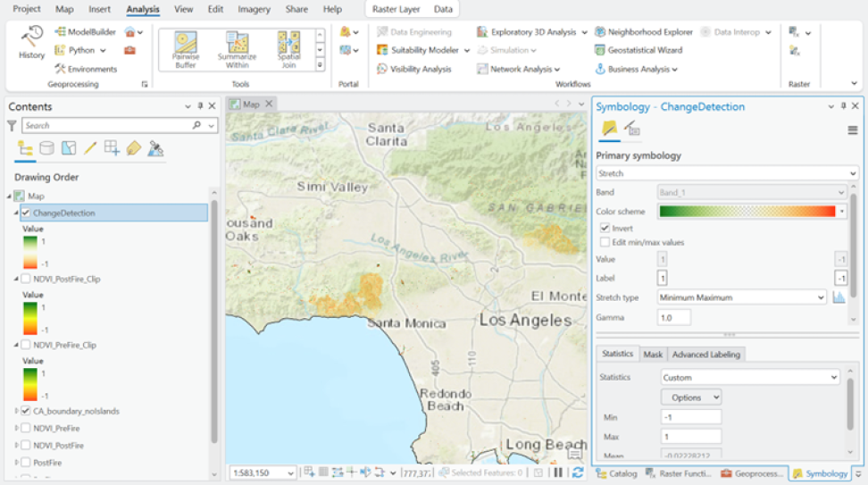Switch to the Geoprocessing pane tab
868x485 pixels.
(x=752, y=474)
